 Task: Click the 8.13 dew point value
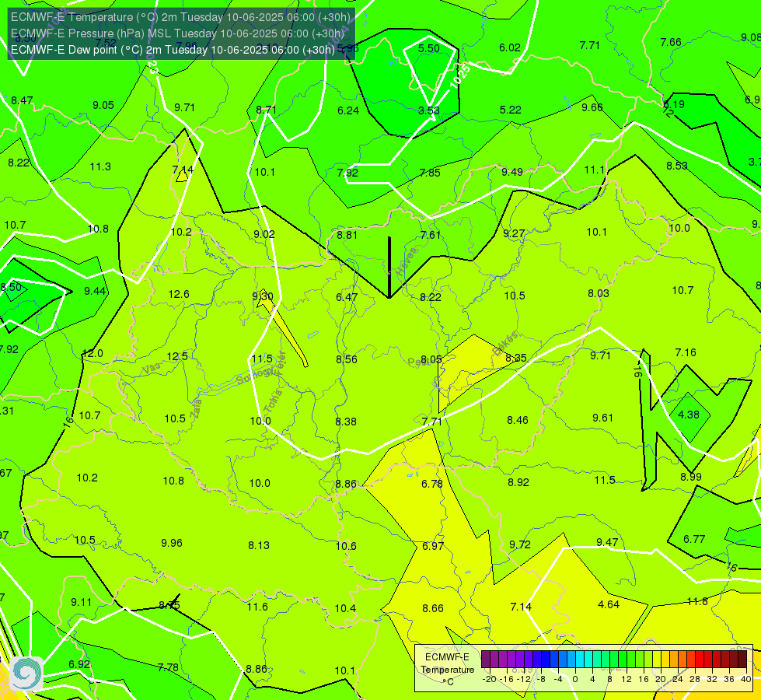[x=259, y=545]
